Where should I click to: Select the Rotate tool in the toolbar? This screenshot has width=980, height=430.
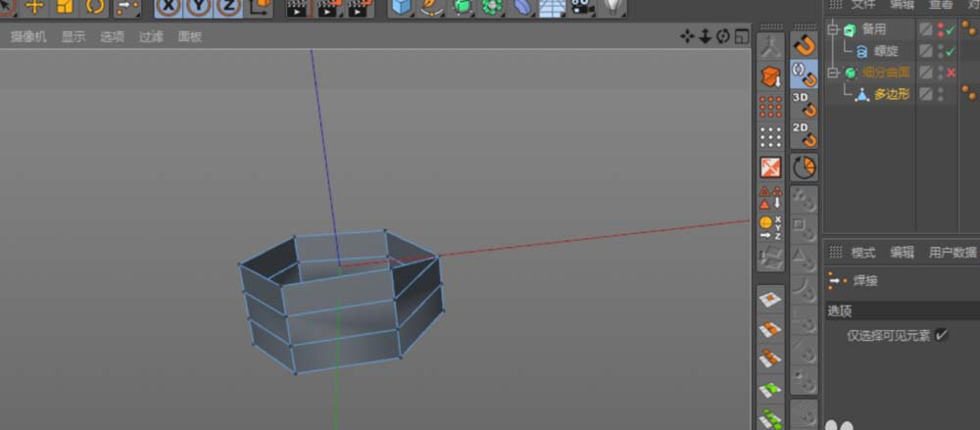(x=95, y=7)
